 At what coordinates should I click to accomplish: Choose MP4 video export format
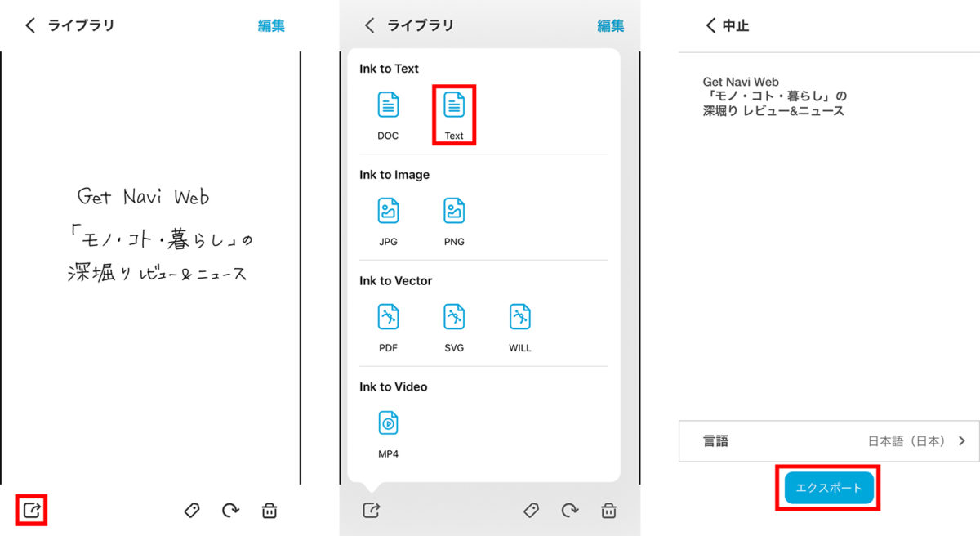388,434
